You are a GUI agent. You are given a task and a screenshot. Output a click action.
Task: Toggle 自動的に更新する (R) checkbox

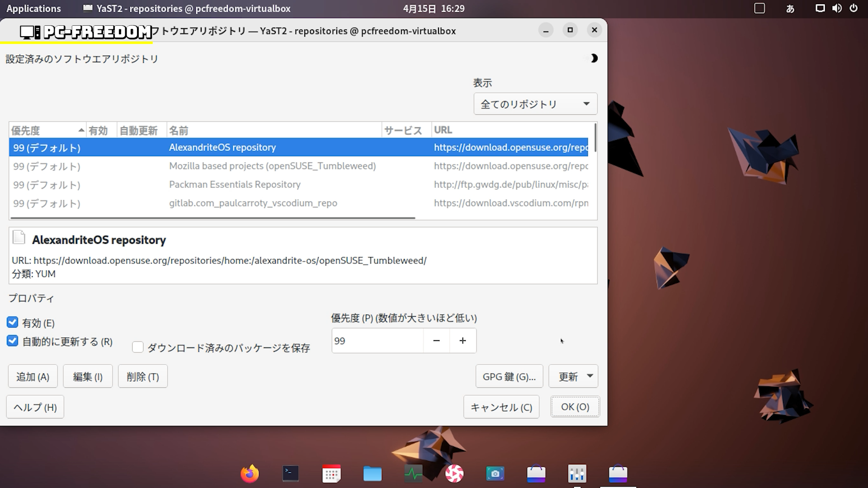click(x=13, y=341)
